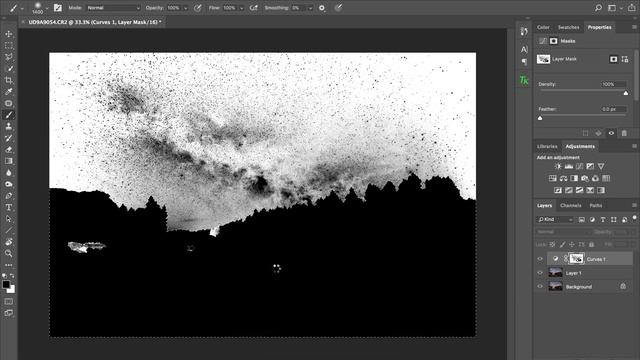Image resolution: width=640 pixels, height=360 pixels.
Task: Open the Layers panel menu
Action: pyautogui.click(x=634, y=205)
